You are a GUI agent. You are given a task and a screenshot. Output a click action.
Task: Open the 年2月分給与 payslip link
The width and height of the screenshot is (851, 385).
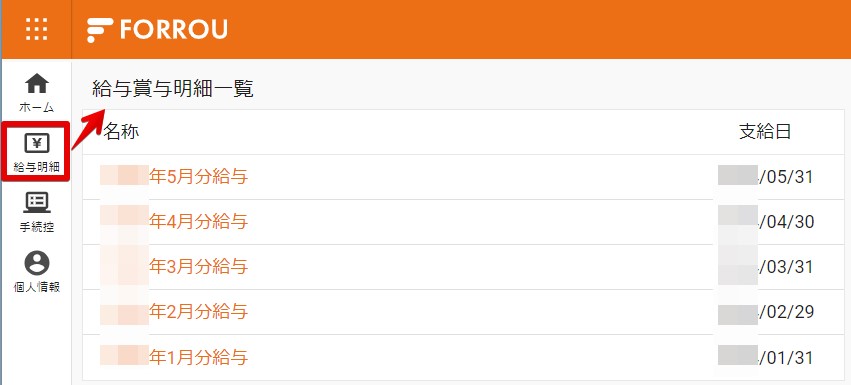pyautogui.click(x=199, y=312)
